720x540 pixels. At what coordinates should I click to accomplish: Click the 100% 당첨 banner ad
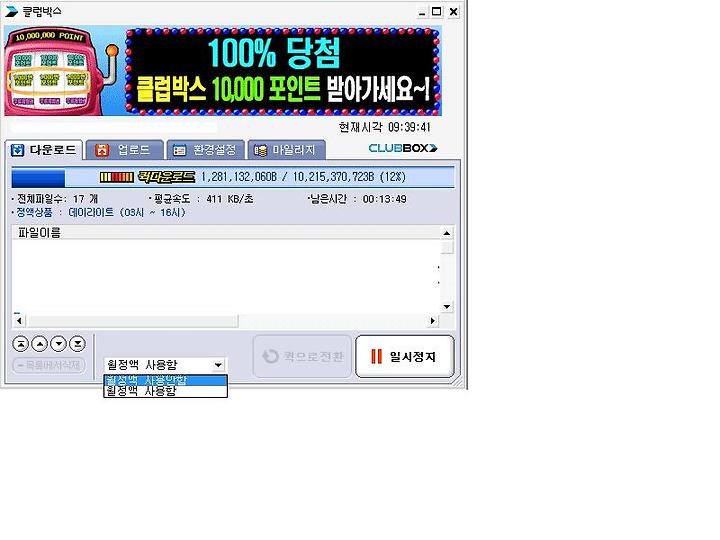(x=283, y=71)
